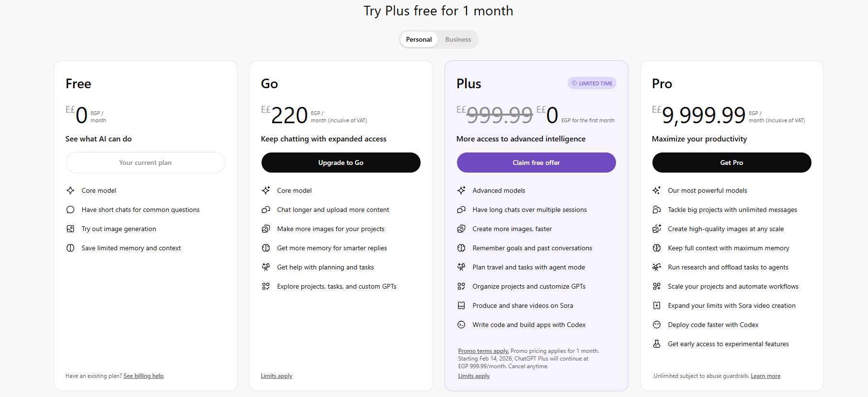Click the Limited Time badge on Plus
The image size is (868, 397).
(592, 83)
